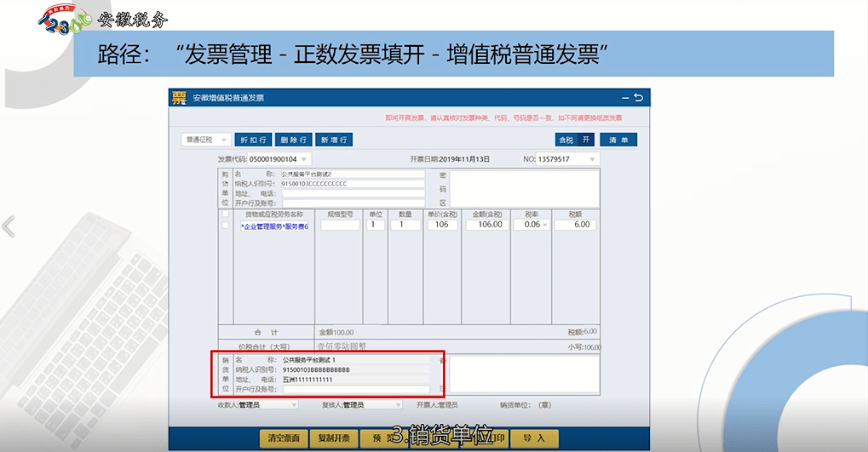The height and width of the screenshot is (452, 868).
Task: Minimize the 安徽增值税普通发票 window
Action: [x=625, y=98]
